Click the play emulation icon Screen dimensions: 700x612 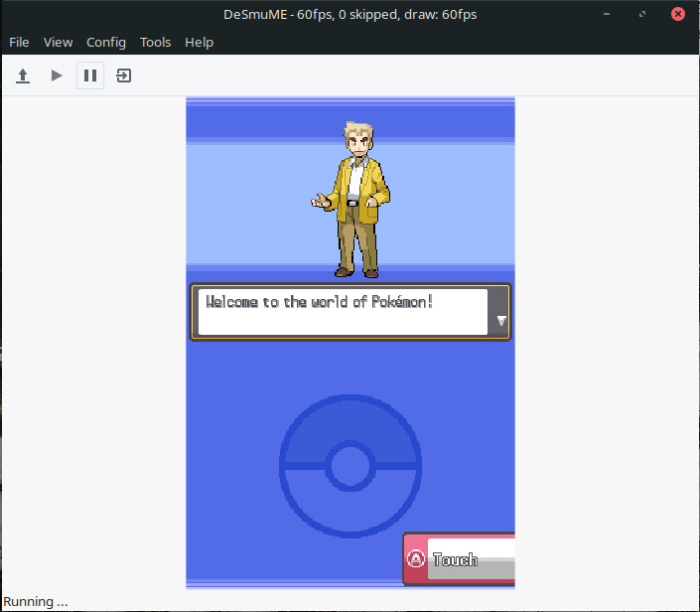(57, 76)
